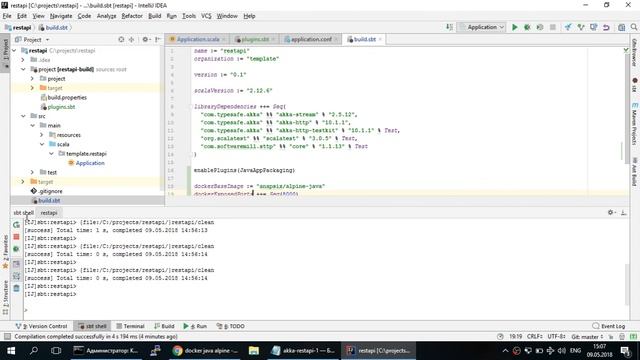Close the build.sbt editor tab
The height and width of the screenshot is (360, 640).
pyautogui.click(x=380, y=40)
